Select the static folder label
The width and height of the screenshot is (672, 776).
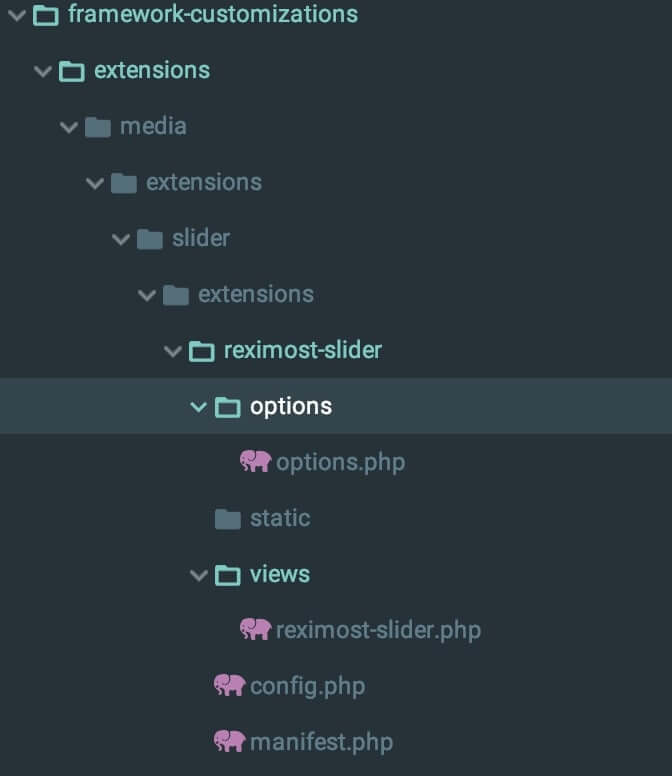coord(280,518)
